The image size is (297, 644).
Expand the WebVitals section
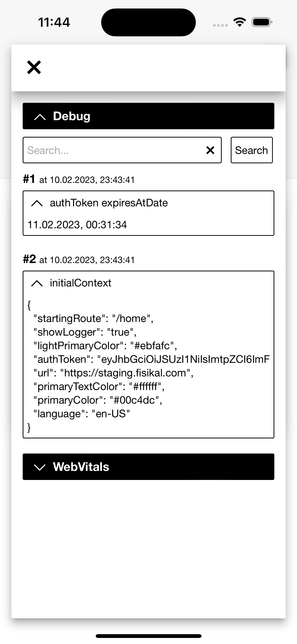[148, 467]
